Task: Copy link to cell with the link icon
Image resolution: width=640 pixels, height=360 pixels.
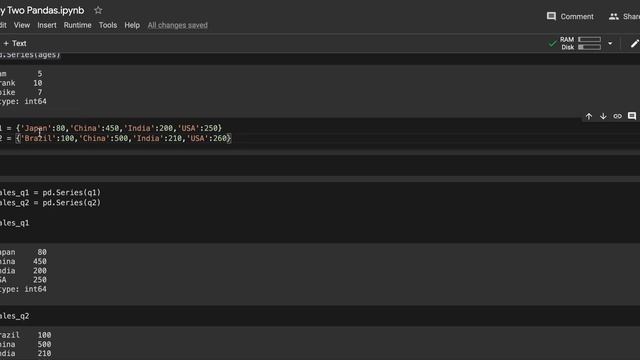Action: 617,116
